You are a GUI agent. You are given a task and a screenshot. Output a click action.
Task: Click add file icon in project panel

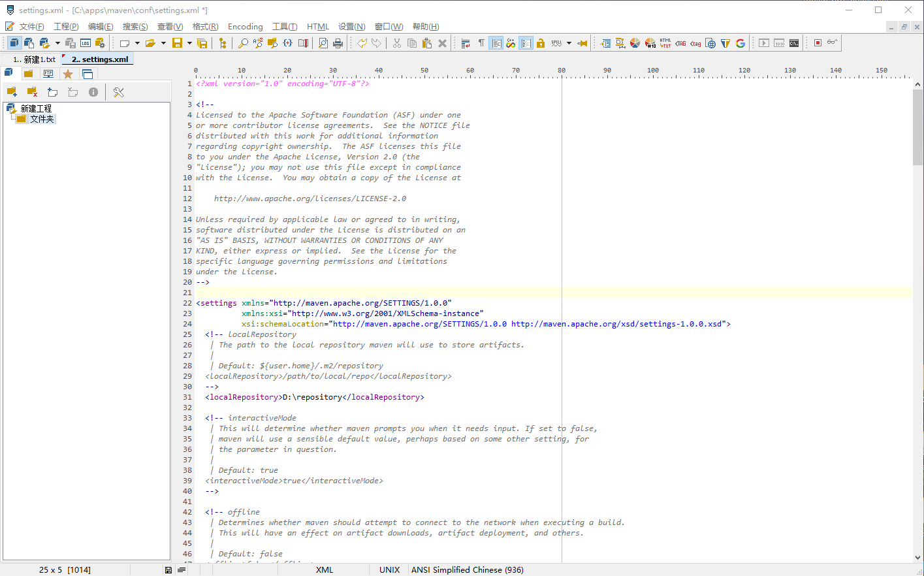(x=53, y=92)
